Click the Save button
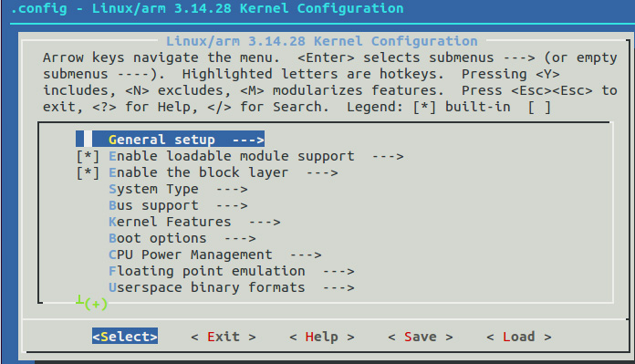This screenshot has height=364, width=635. [x=421, y=337]
